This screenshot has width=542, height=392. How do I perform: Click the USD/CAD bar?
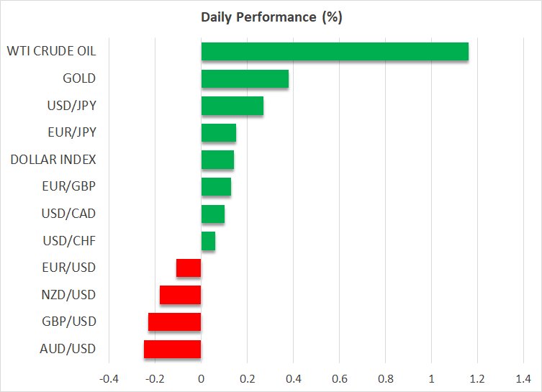click(x=212, y=214)
